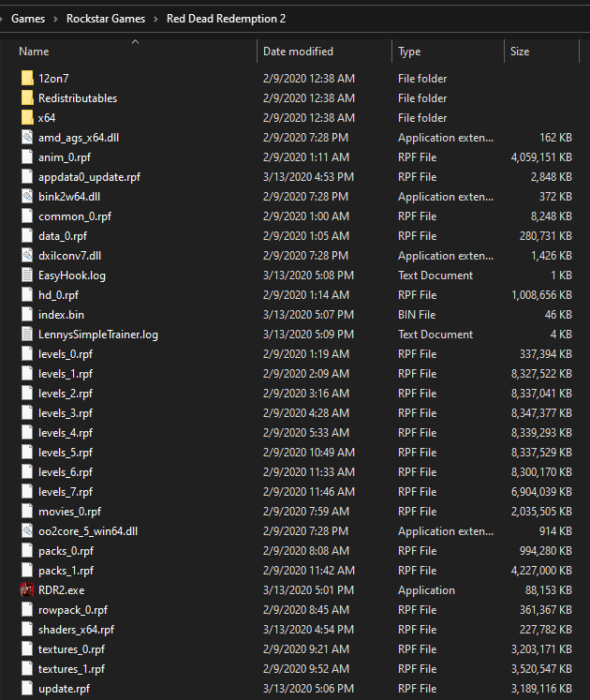Screen dimensions: 590x700
Task: Select the levels_3.rpf file name
Action: click(x=66, y=412)
